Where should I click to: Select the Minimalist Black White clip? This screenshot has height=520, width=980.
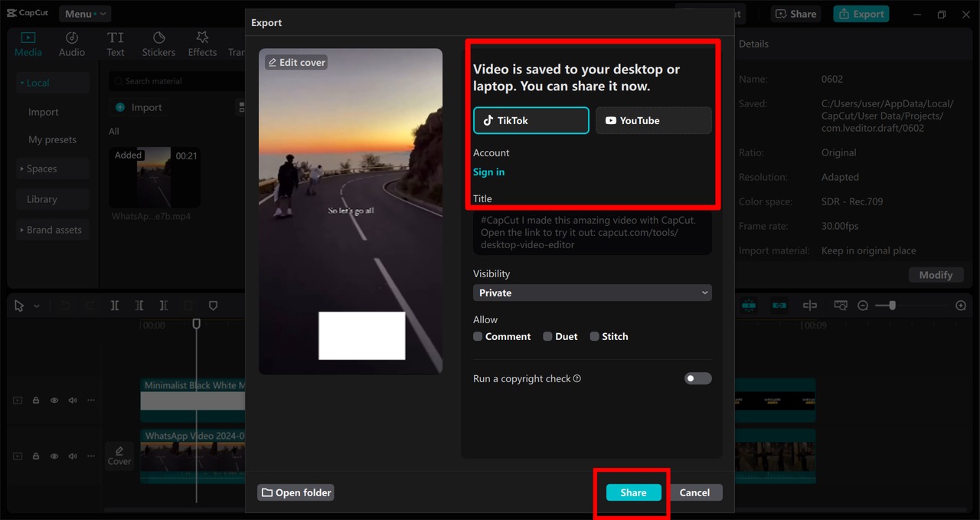pos(193,399)
